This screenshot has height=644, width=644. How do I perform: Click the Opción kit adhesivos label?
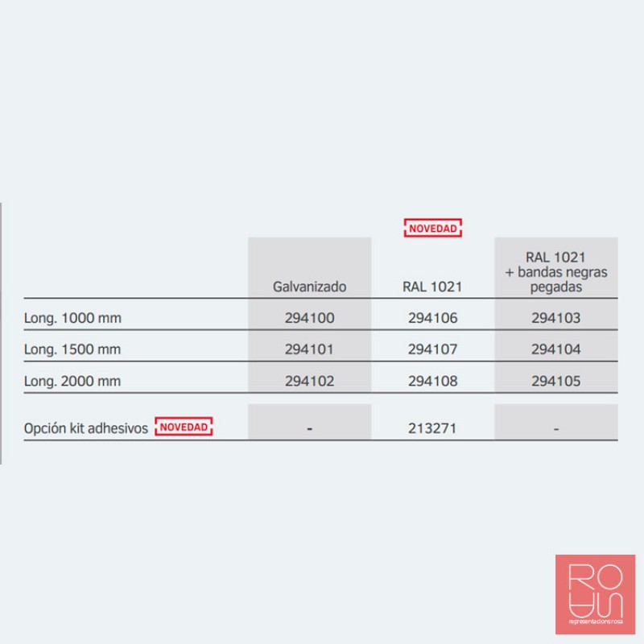click(x=86, y=428)
